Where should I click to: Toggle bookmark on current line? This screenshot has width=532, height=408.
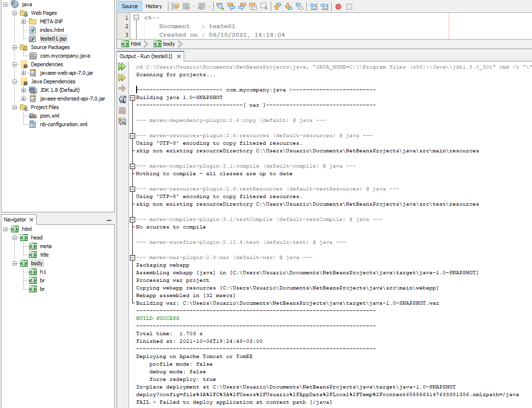click(300, 7)
